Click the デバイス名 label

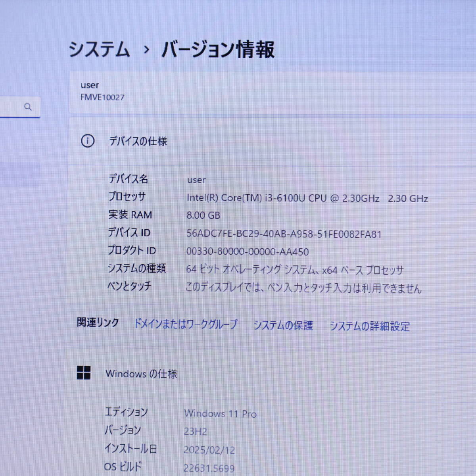[x=128, y=179]
